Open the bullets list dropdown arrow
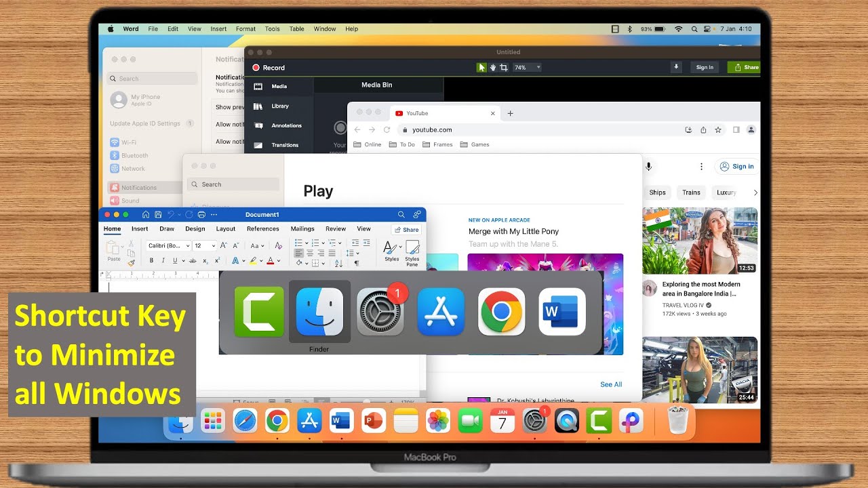Screen dimensions: 868x488 307,243
